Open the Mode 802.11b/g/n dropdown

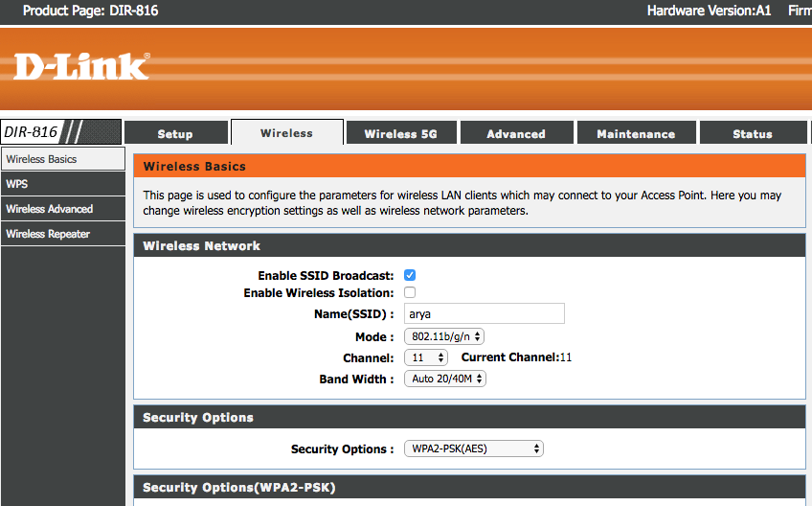[444, 336]
